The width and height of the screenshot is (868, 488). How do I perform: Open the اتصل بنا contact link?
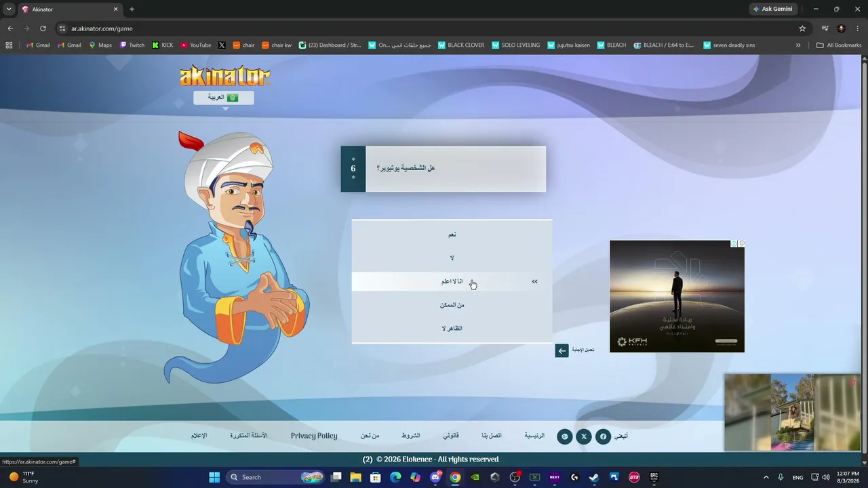pyautogui.click(x=492, y=436)
